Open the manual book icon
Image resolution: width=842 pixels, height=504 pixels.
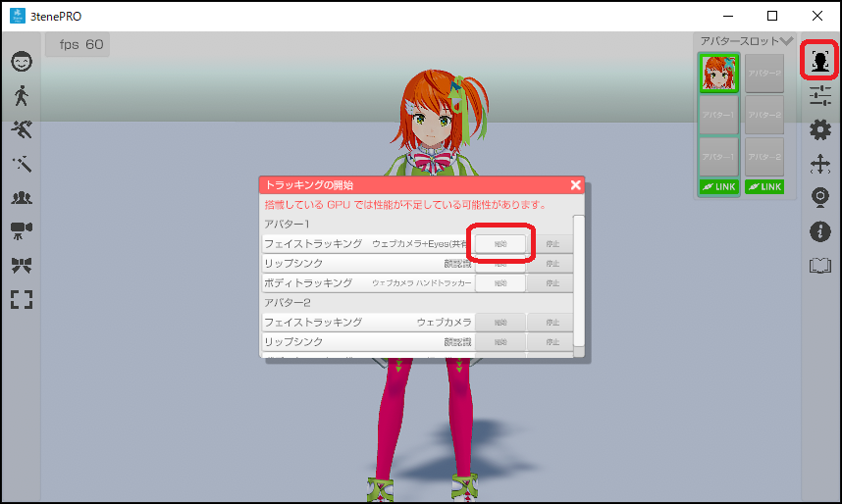820,265
